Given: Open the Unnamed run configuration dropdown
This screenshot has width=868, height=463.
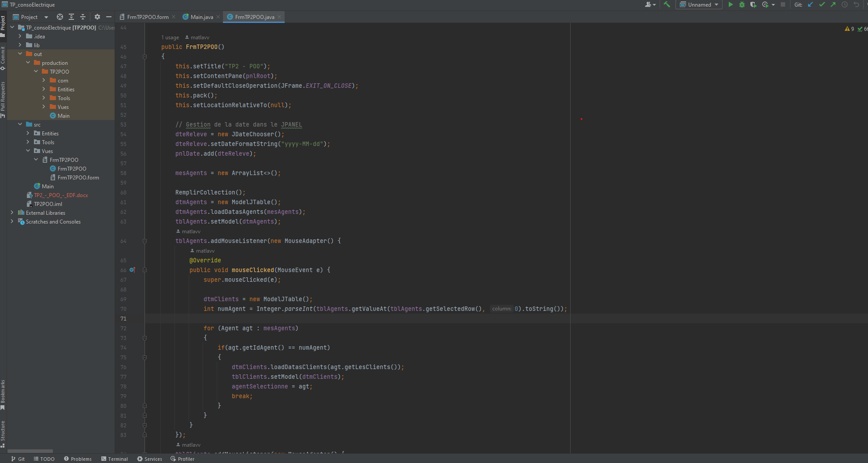Looking at the screenshot, I should (699, 5).
